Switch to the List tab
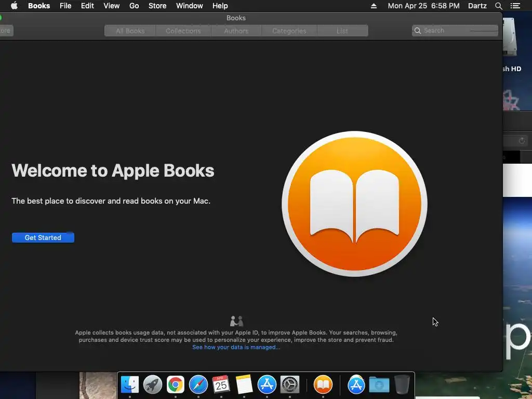The width and height of the screenshot is (532, 399). (342, 31)
